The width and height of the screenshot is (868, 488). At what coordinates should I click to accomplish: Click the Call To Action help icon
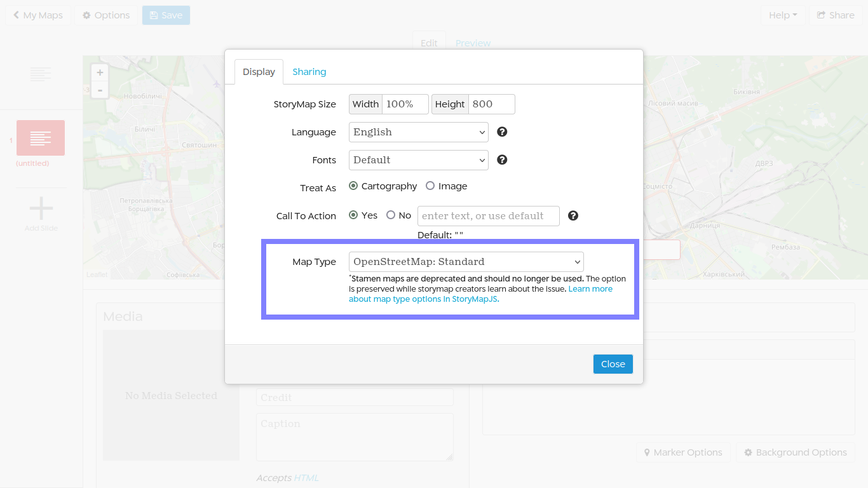pos(573,216)
